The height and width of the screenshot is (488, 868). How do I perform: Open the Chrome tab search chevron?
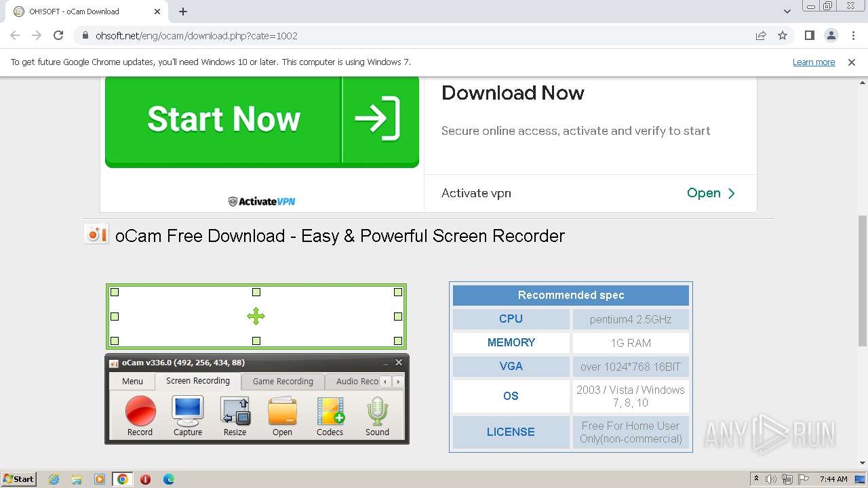pyautogui.click(x=787, y=12)
